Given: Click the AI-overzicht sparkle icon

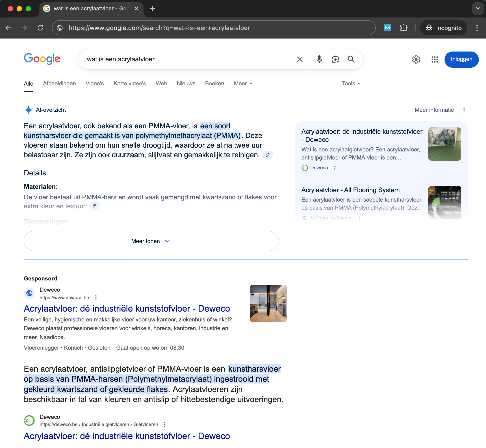Looking at the screenshot, I should click(x=28, y=110).
